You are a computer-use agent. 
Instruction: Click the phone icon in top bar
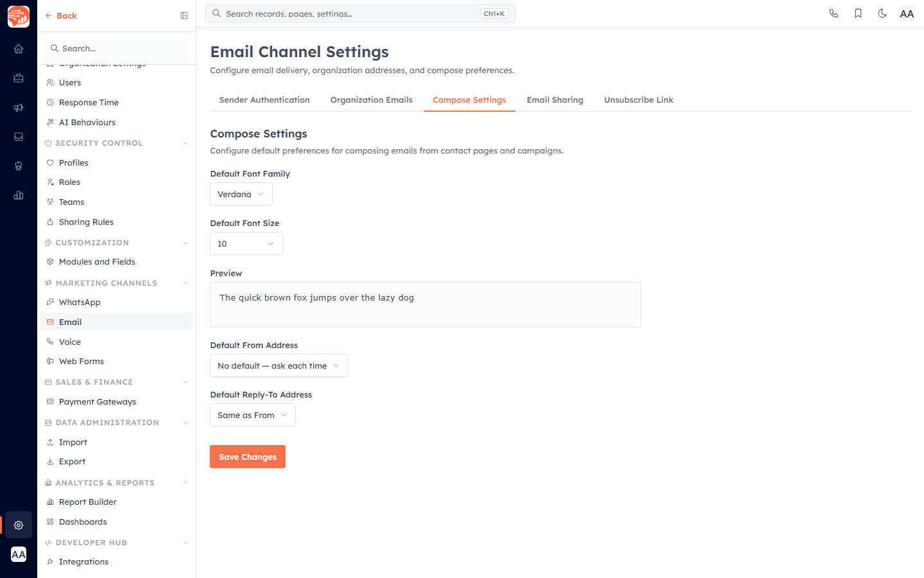coord(834,13)
